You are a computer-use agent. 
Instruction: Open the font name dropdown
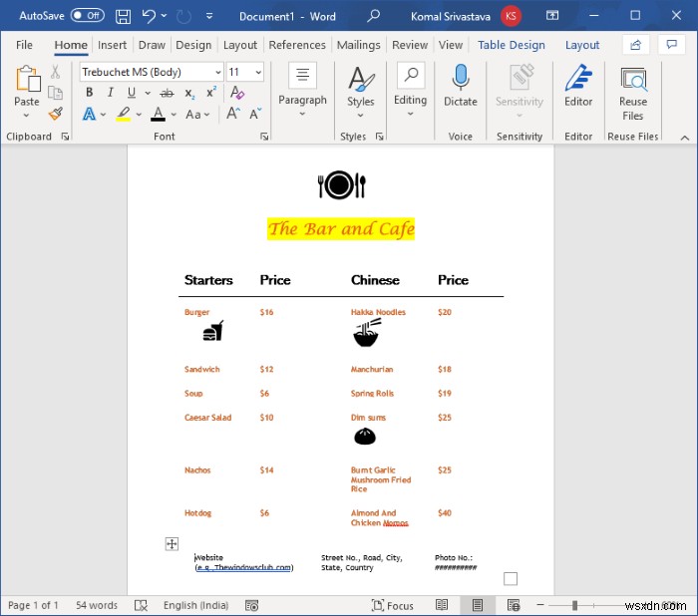coord(218,72)
